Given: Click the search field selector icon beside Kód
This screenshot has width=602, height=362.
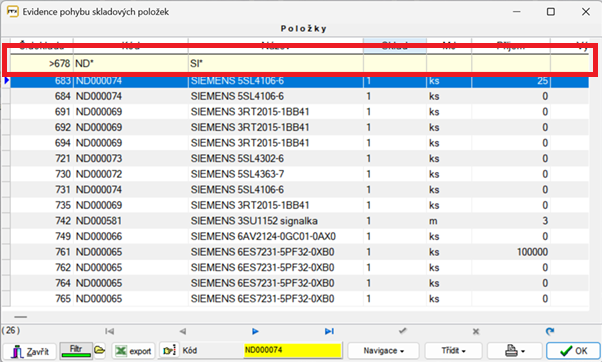Looking at the screenshot, I should 169,350.
